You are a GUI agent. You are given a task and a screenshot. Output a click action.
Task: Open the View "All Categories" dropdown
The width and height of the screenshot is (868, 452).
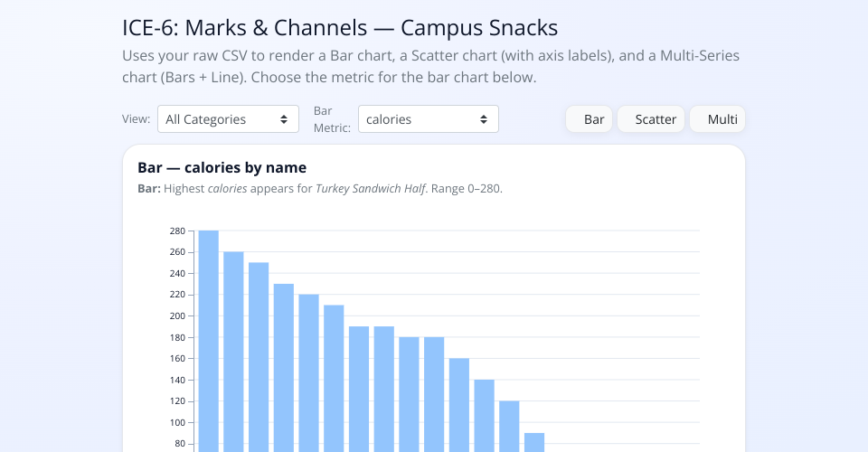(x=228, y=119)
